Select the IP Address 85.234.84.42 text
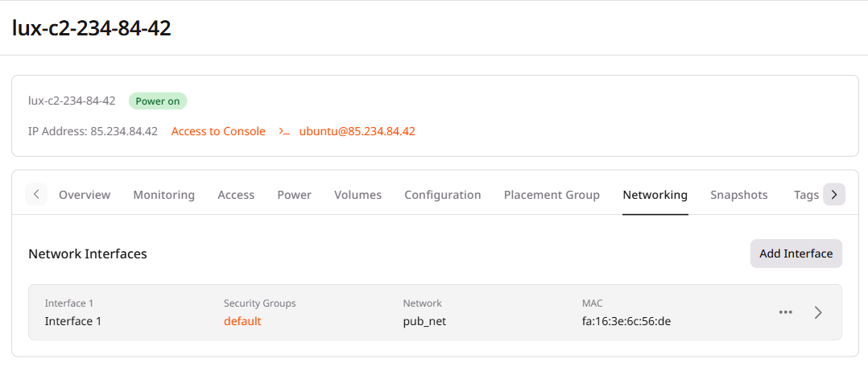This screenshot has height=367, width=868. [93, 132]
